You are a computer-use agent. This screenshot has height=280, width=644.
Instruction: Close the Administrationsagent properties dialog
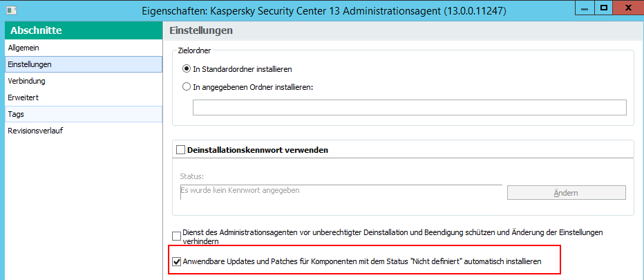pyautogui.click(x=627, y=8)
